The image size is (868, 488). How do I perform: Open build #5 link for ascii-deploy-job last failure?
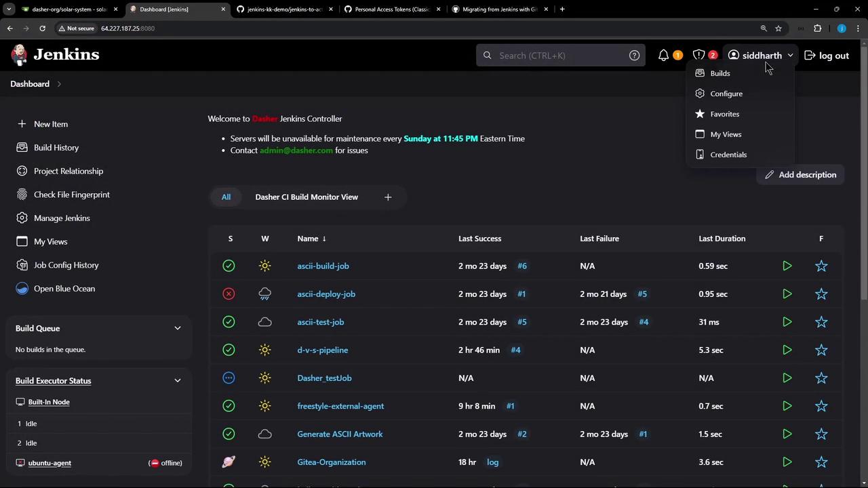pos(642,294)
